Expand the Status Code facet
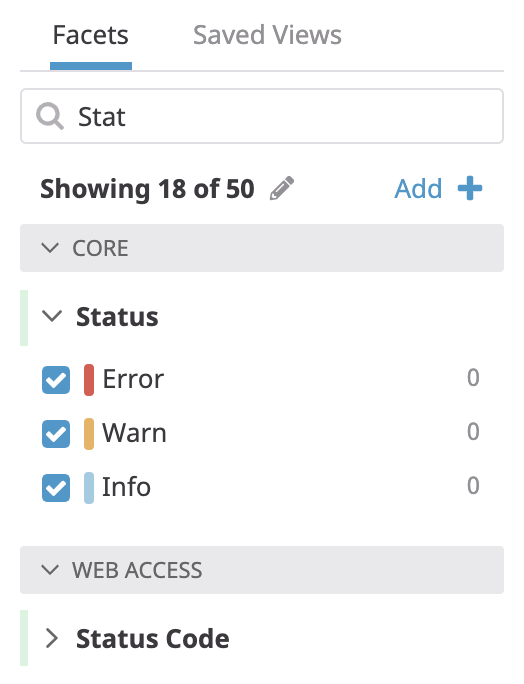This screenshot has width=524, height=684. [52, 639]
